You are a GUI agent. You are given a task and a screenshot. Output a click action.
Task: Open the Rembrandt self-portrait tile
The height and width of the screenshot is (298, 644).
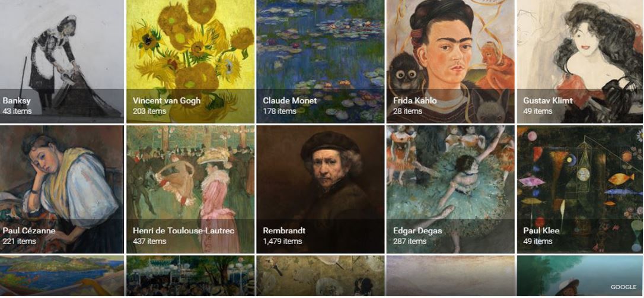click(320, 189)
